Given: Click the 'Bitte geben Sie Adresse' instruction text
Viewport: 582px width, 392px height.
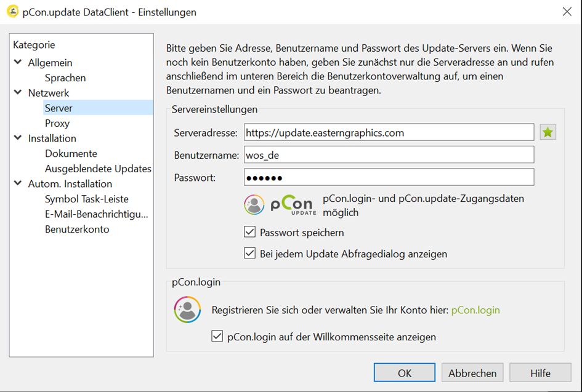Looking at the screenshot, I should pyautogui.click(x=360, y=69).
